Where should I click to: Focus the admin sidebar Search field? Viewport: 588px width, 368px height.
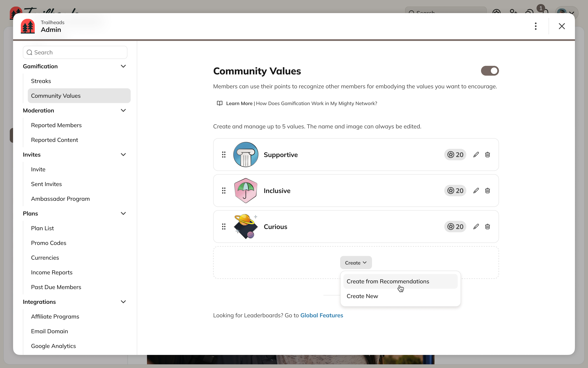[75, 52]
